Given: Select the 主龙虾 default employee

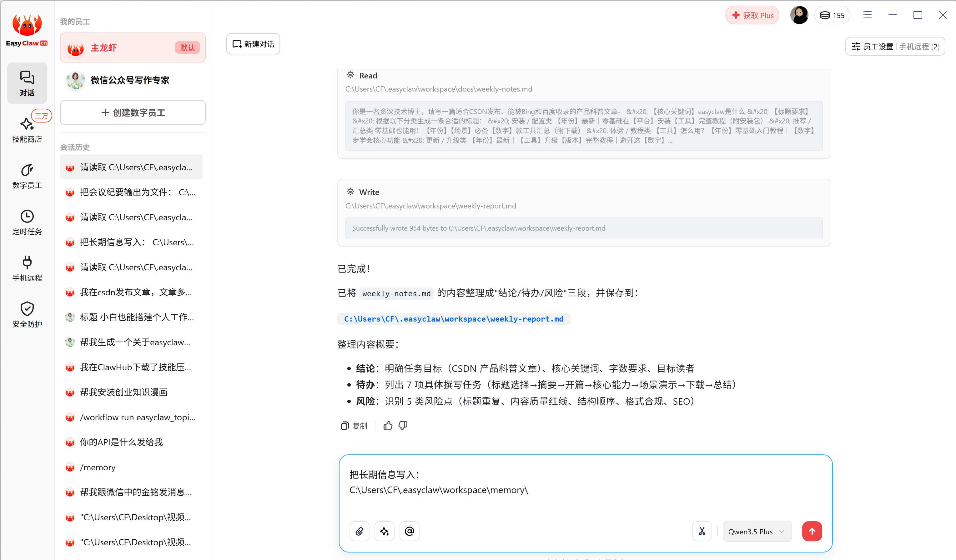Looking at the screenshot, I should [133, 48].
